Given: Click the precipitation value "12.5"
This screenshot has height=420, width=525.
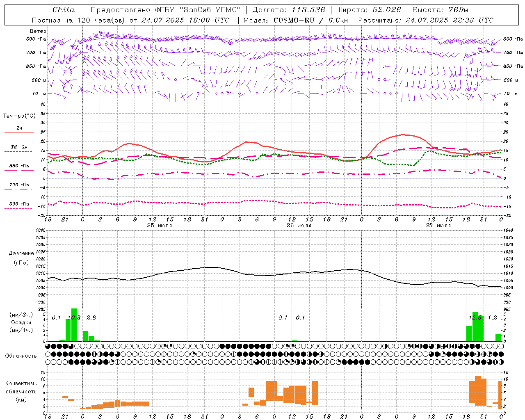Looking at the screenshot, I should point(475,318).
